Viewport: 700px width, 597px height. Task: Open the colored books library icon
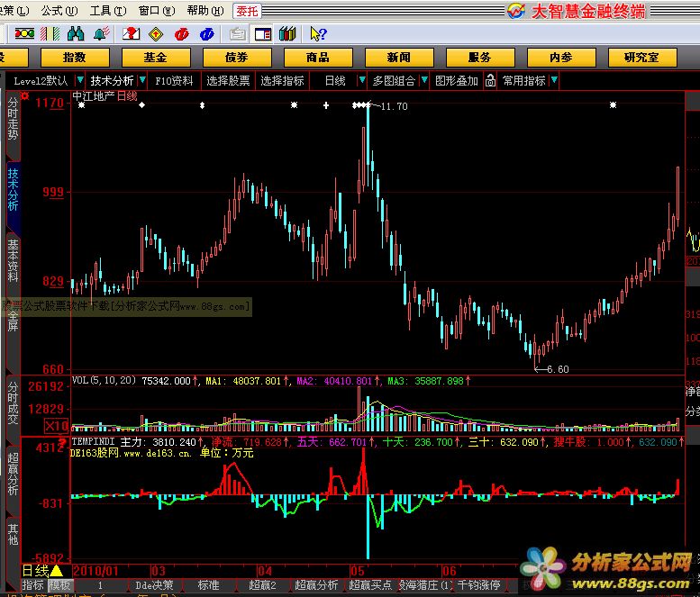(287, 34)
